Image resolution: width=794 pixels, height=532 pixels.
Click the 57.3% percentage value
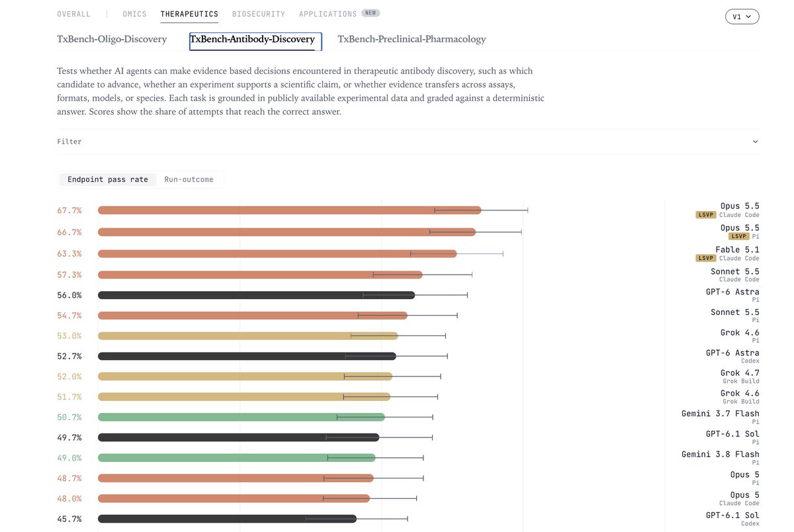[69, 275]
